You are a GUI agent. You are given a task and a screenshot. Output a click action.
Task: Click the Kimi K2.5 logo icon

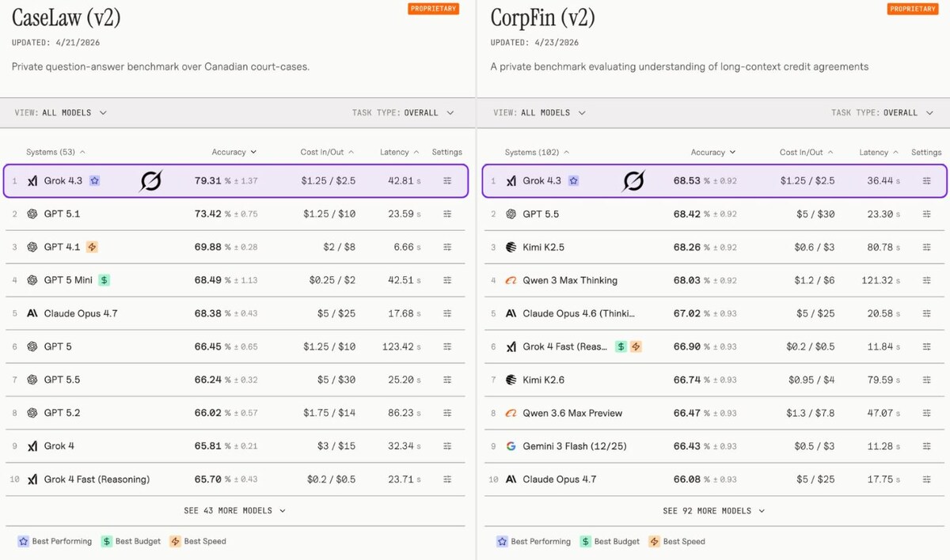[511, 248]
